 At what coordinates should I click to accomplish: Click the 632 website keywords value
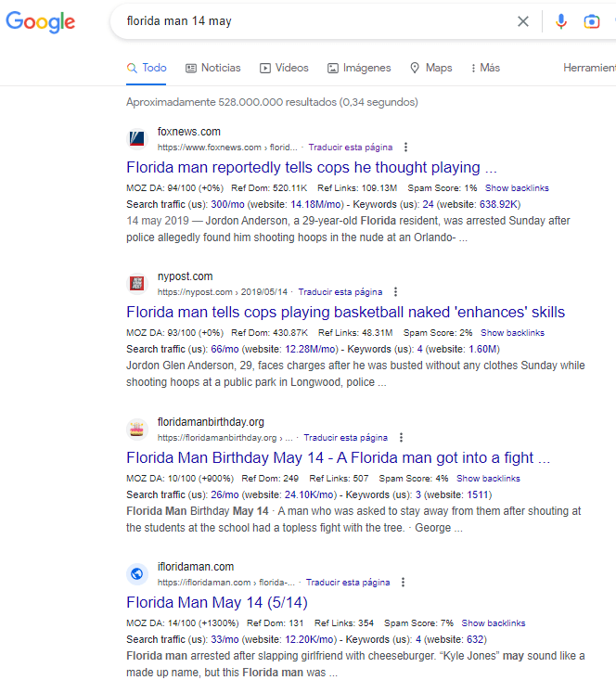(475, 639)
